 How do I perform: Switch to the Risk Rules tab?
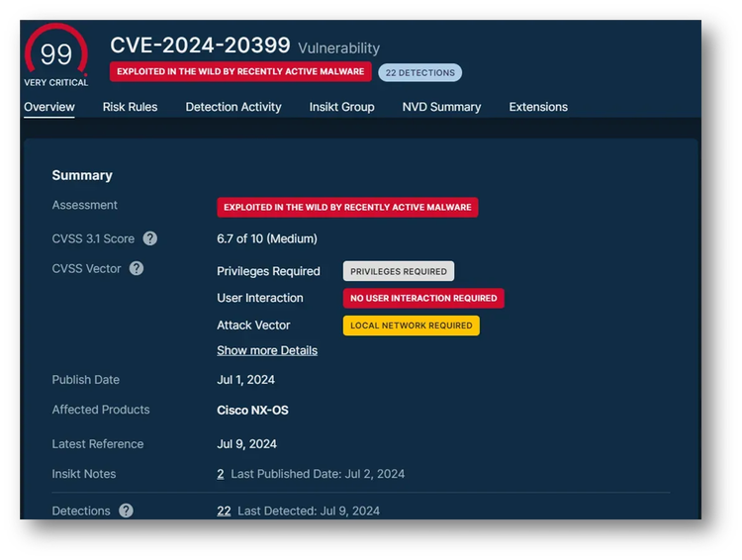coord(130,107)
